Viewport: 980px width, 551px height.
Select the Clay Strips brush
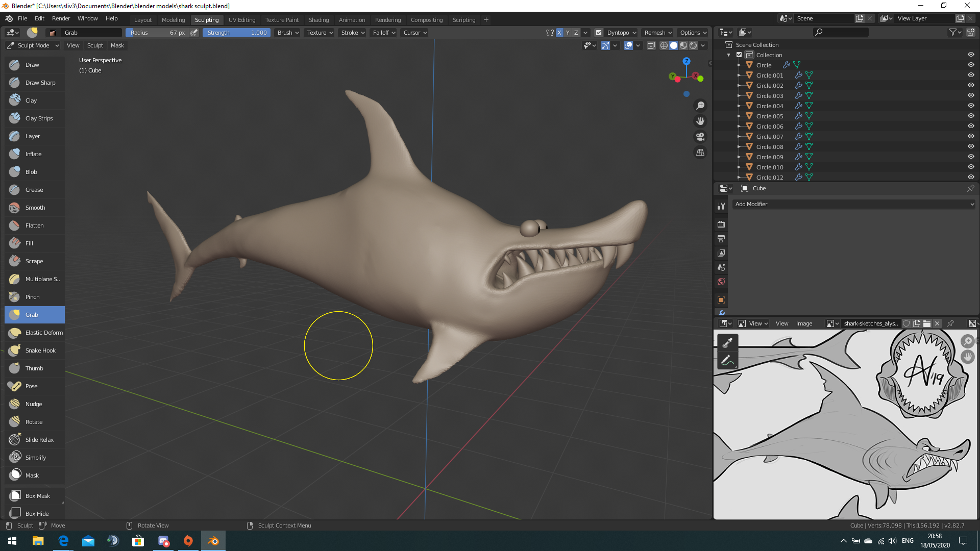pyautogui.click(x=35, y=118)
